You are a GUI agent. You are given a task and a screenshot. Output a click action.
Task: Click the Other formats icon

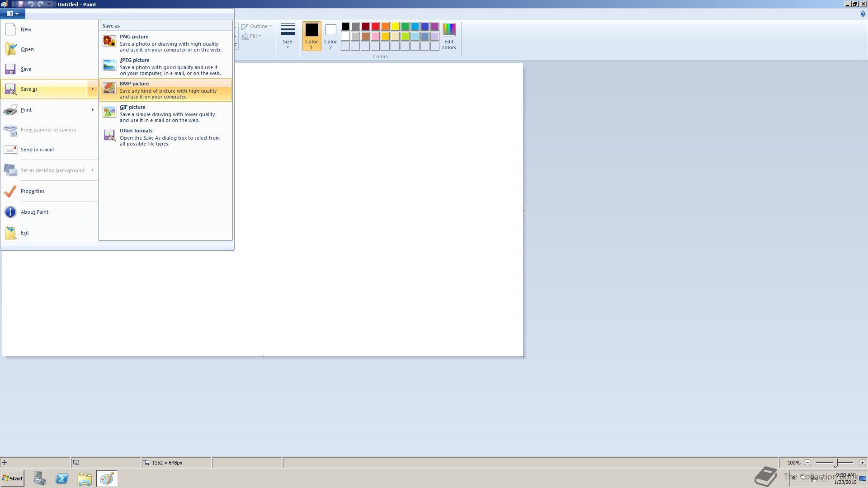(109, 136)
